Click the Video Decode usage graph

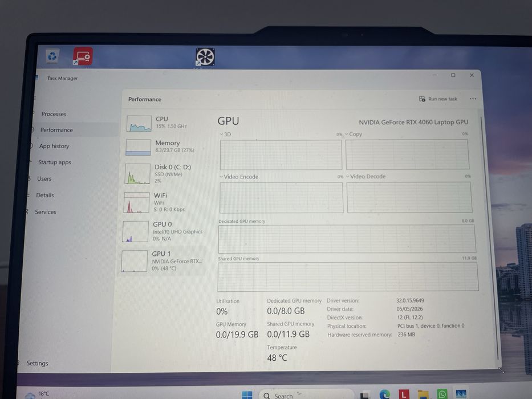409,197
